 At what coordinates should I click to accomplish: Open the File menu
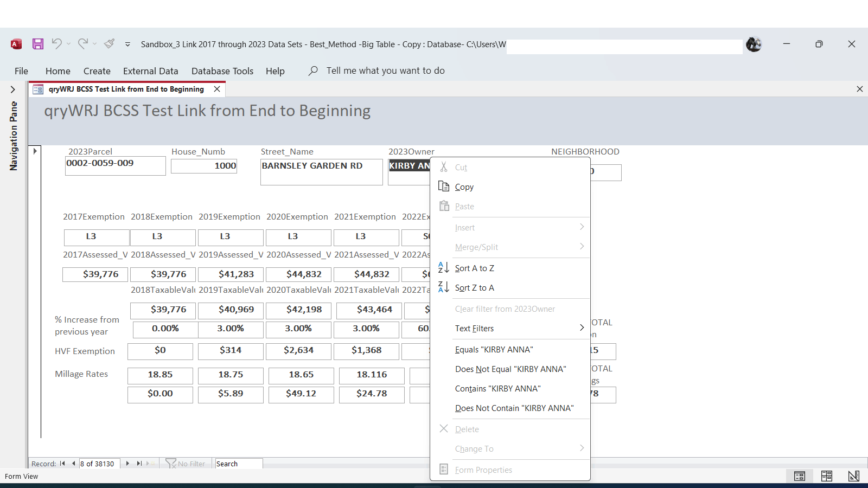coord(21,71)
